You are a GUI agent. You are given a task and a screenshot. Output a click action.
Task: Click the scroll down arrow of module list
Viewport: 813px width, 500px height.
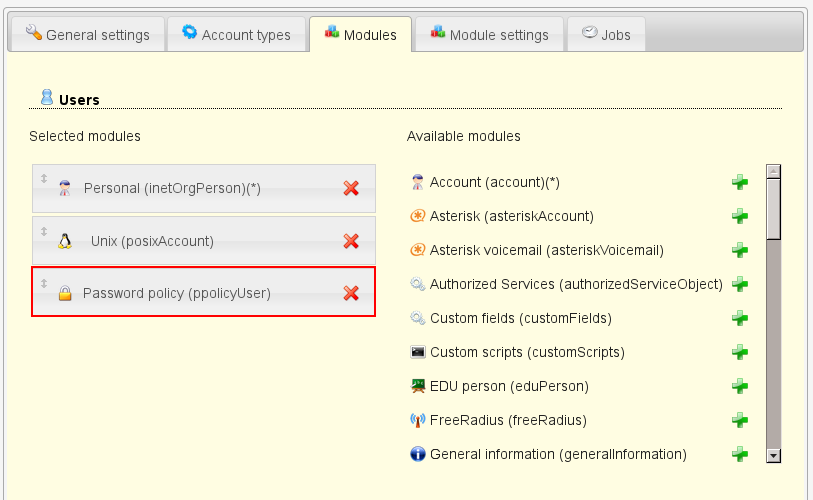click(x=773, y=455)
